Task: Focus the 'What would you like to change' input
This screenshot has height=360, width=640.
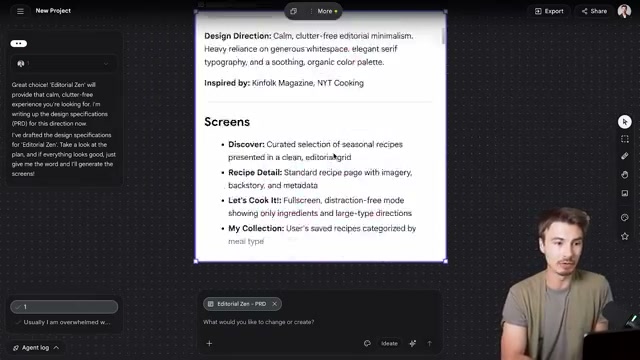Action: click(259, 322)
